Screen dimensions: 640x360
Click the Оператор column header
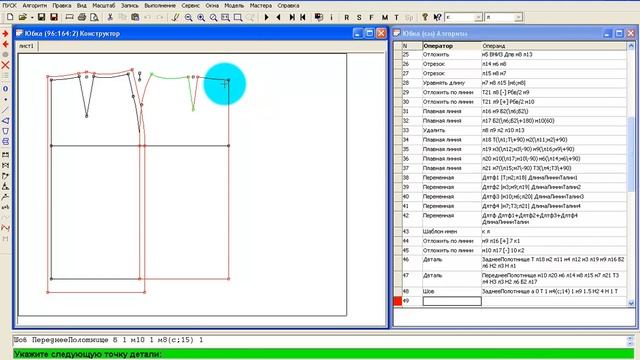point(451,46)
